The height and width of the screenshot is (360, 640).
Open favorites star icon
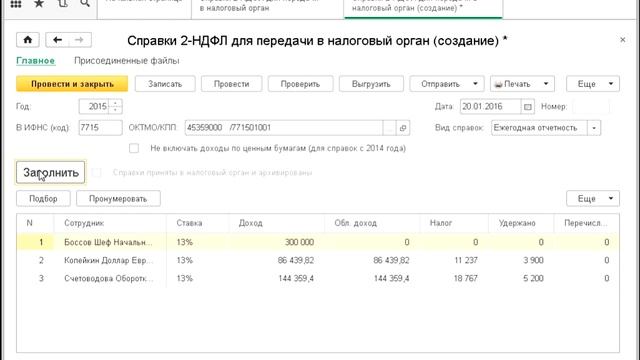pos(39,4)
